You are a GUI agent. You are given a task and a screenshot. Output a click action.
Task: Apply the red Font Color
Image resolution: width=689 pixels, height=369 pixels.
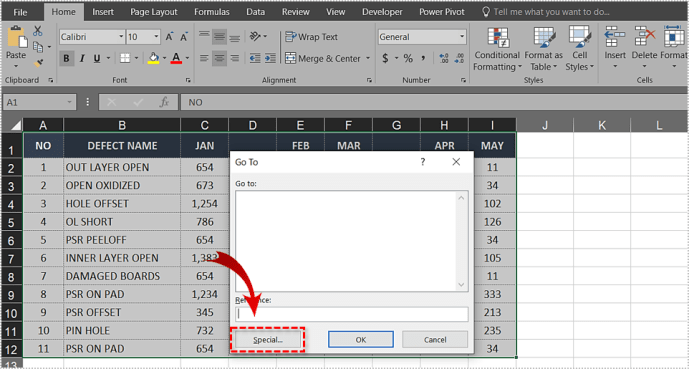pos(176,58)
